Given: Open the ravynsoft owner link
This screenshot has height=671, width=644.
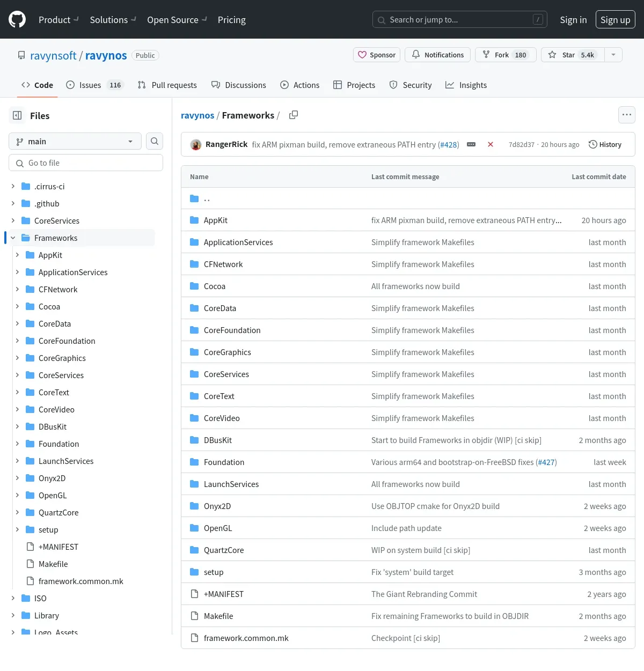Looking at the screenshot, I should click(53, 55).
